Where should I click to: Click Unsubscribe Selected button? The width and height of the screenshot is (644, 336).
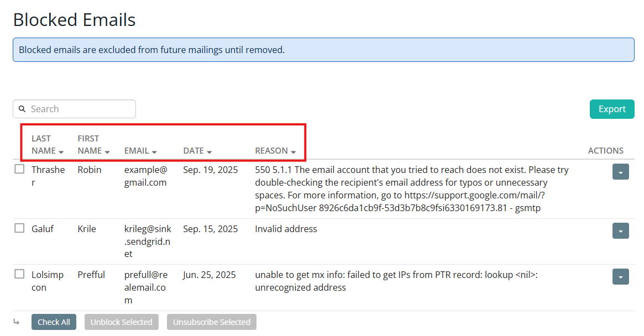tap(211, 322)
